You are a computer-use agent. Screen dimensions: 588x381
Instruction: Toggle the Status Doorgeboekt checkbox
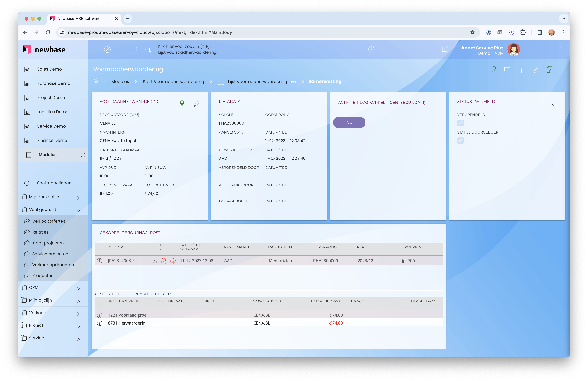[x=460, y=140]
